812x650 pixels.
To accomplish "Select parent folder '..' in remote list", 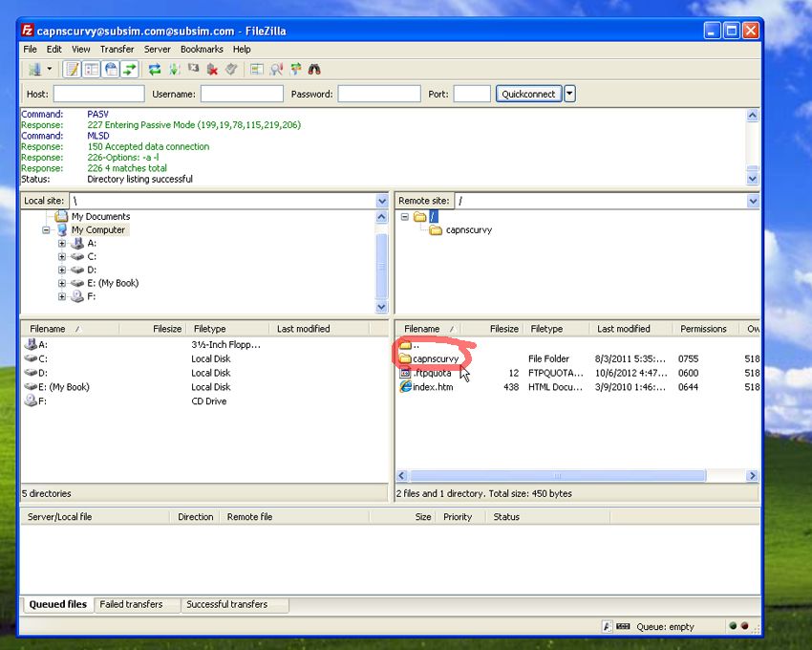I will click(x=409, y=345).
